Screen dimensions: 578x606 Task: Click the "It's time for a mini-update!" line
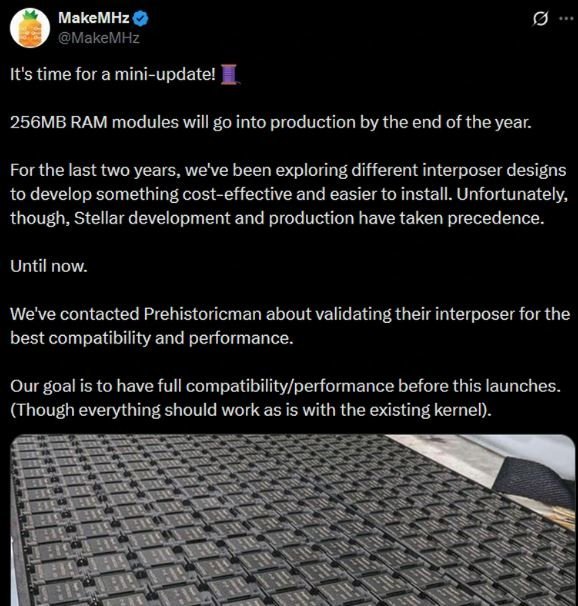112,74
